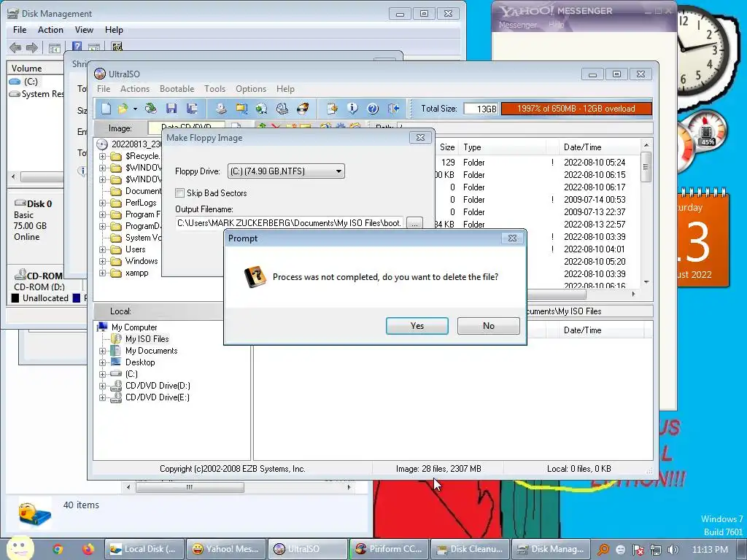Click the blue Help question mark icon
747x560 pixels.
point(373,109)
